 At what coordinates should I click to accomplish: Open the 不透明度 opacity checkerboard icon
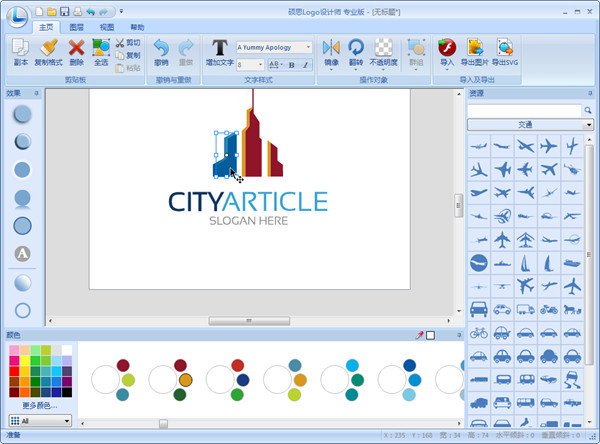pyautogui.click(x=383, y=47)
